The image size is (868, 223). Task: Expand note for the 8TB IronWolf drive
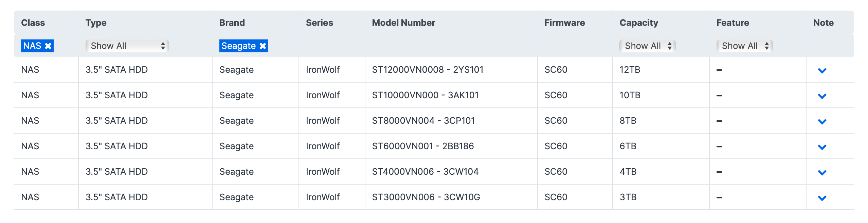click(x=822, y=121)
